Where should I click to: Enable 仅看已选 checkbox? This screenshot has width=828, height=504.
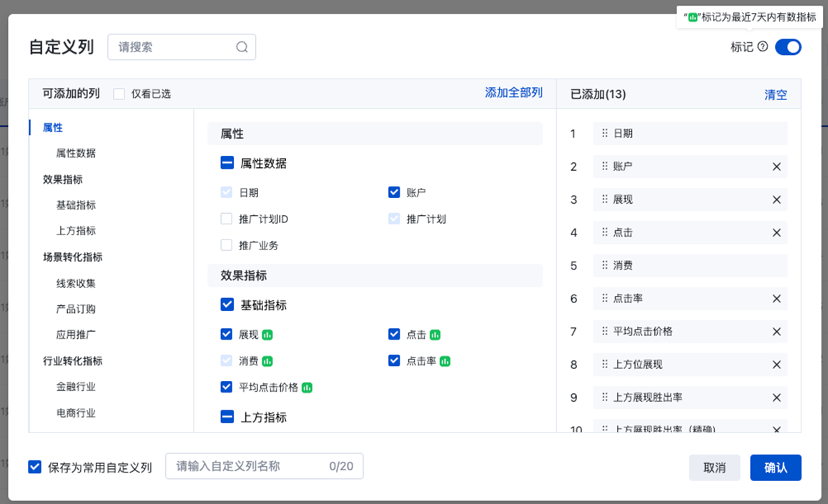click(119, 94)
